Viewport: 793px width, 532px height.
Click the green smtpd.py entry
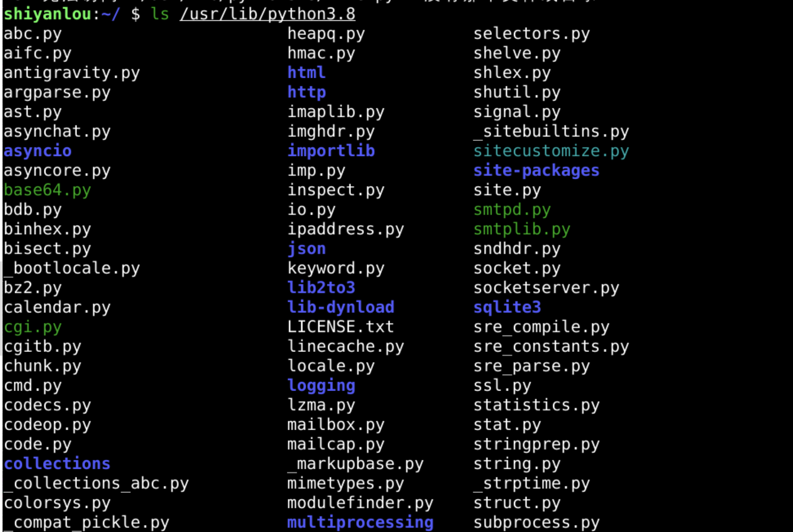pyautogui.click(x=512, y=210)
